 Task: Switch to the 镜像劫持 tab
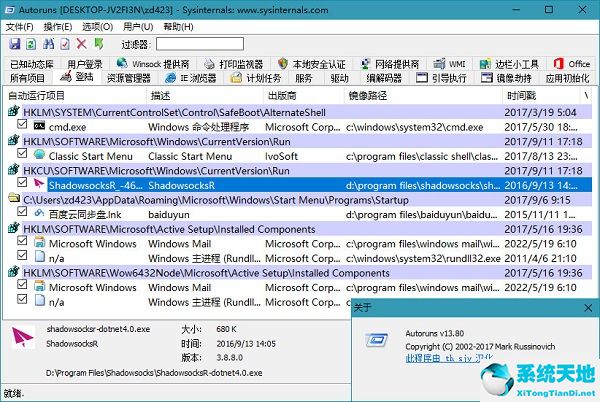point(507,78)
